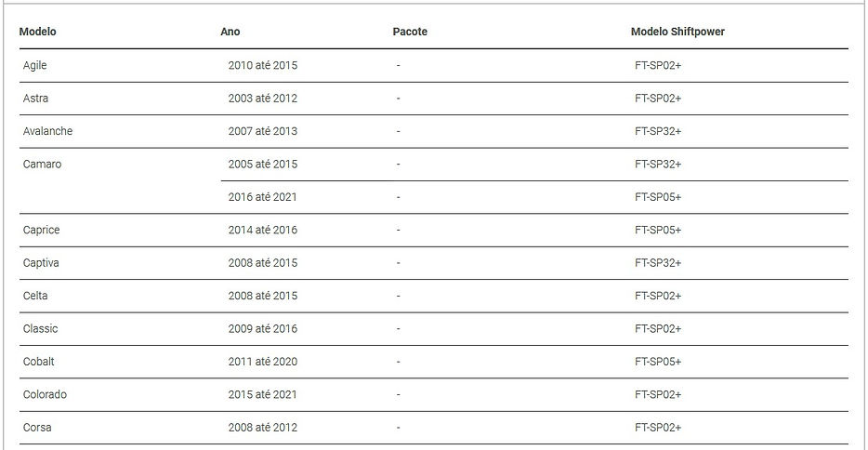
Task: Click FT-SP32+ in the Avalanche row
Action: coord(658,131)
